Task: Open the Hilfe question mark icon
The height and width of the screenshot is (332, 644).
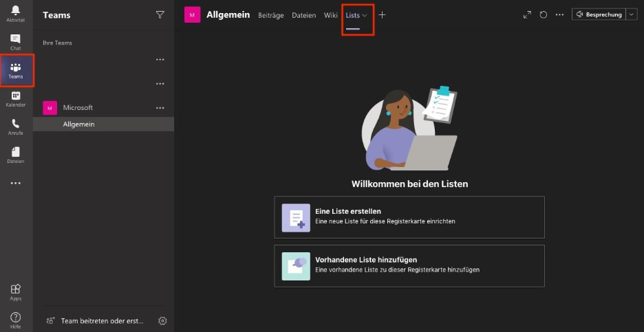Action: coord(16,318)
